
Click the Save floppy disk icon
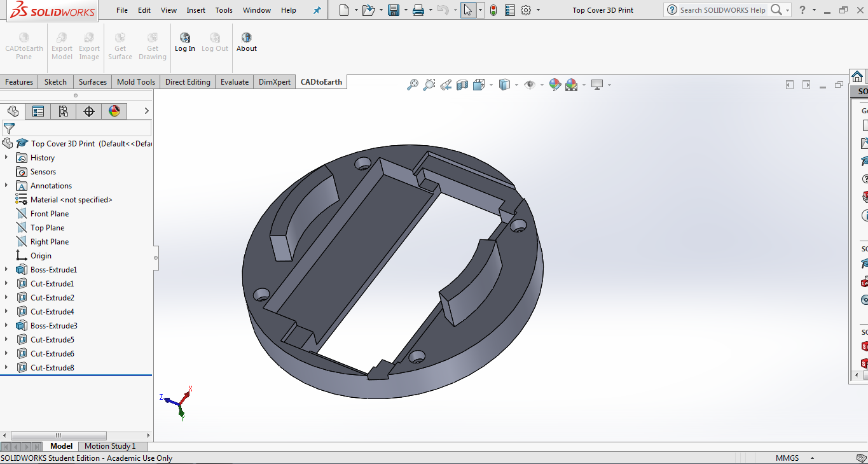394,10
